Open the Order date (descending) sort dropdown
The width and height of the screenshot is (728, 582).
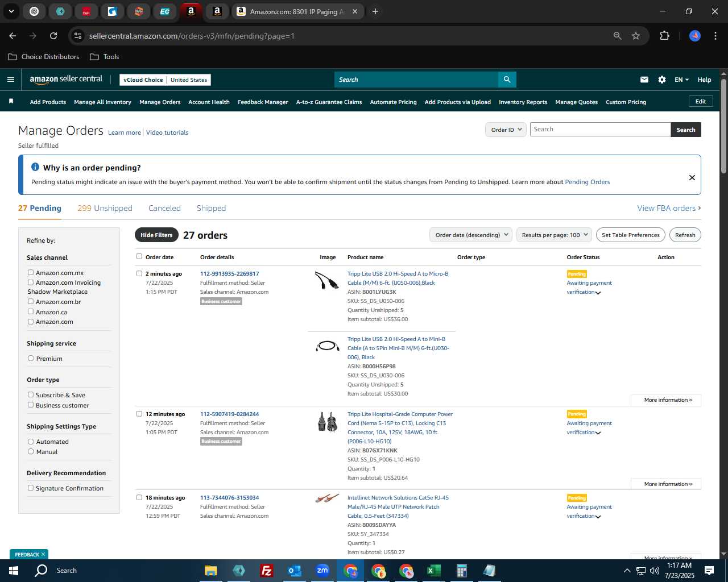pos(471,235)
